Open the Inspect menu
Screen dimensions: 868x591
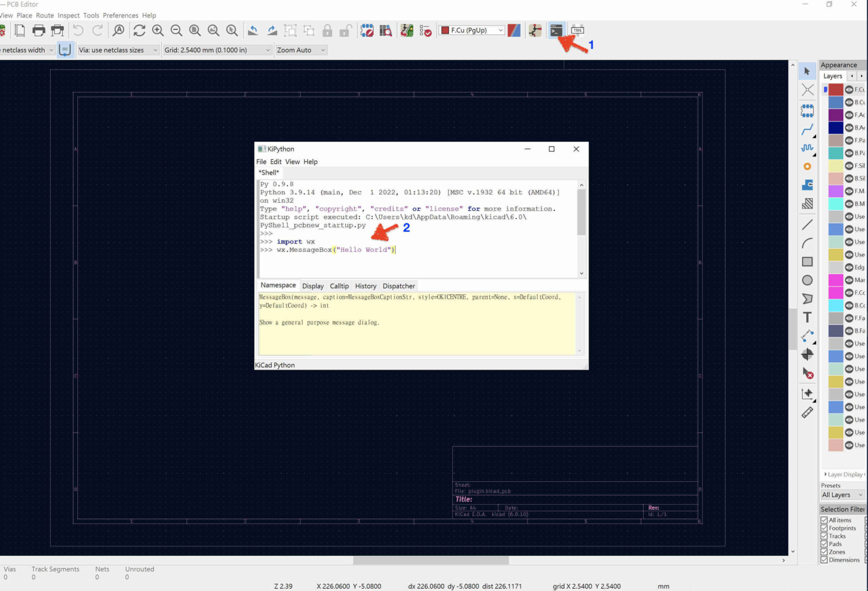pos(68,15)
